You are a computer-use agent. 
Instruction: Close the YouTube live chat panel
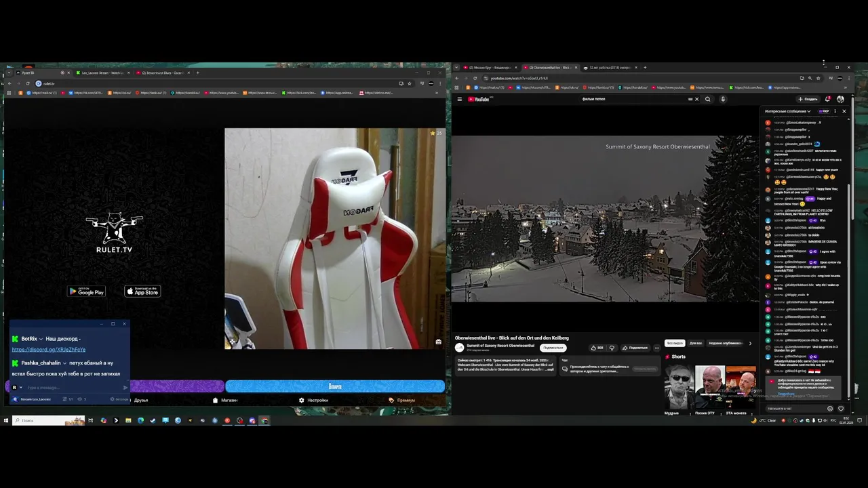click(844, 111)
